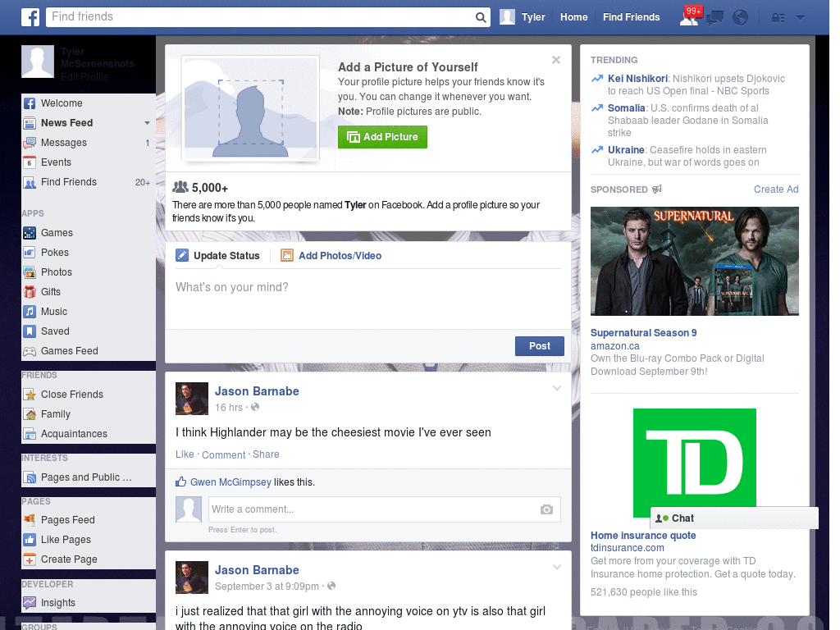Click the Create Page plus icon
Image resolution: width=840 pixels, height=630 pixels.
(x=30, y=559)
